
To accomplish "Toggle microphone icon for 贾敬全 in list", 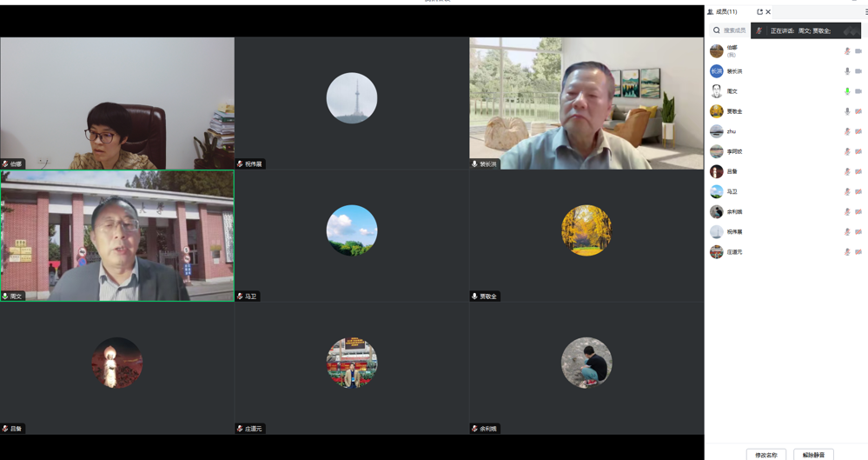I will coord(847,111).
